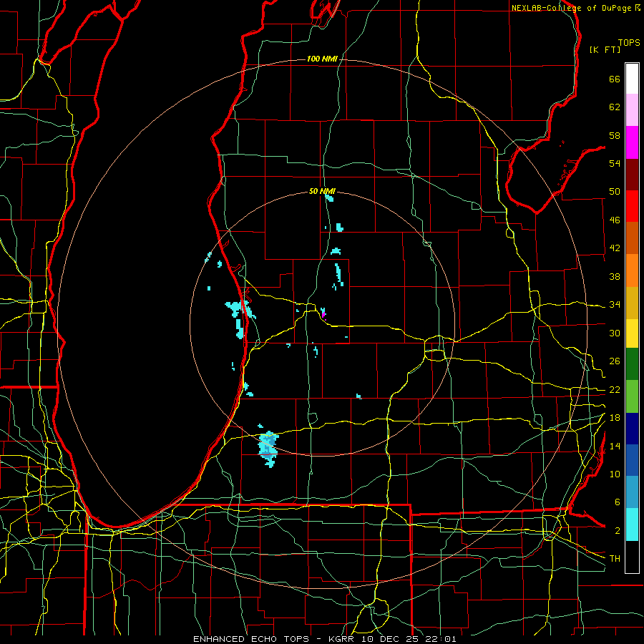Select the 26 legend value
This screenshot has height=644, width=644.
(615, 361)
